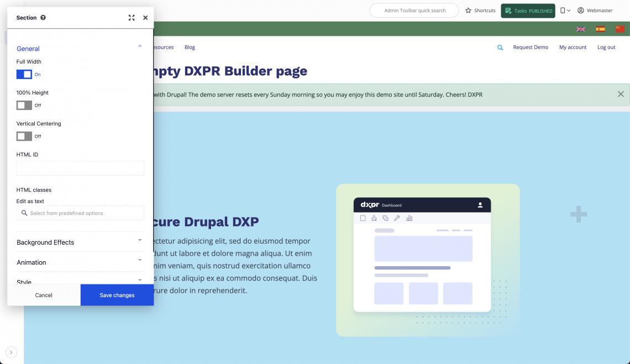The height and width of the screenshot is (364, 630).
Task: Turn off the Full Width toggle
Action: [24, 75]
